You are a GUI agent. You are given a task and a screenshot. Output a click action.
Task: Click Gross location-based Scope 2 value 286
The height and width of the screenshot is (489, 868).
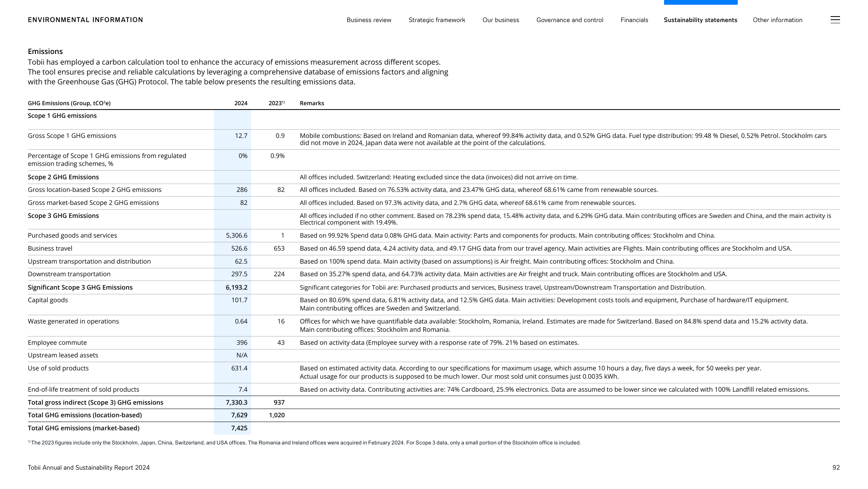coord(242,190)
